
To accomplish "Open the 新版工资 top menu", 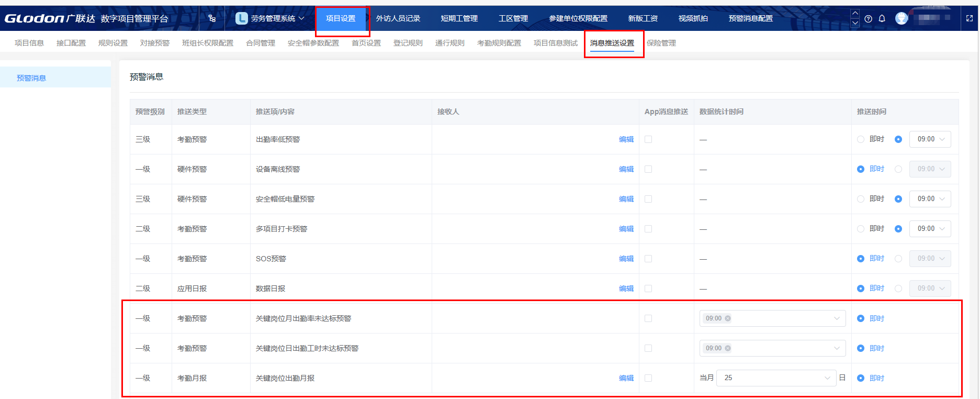I will point(643,18).
